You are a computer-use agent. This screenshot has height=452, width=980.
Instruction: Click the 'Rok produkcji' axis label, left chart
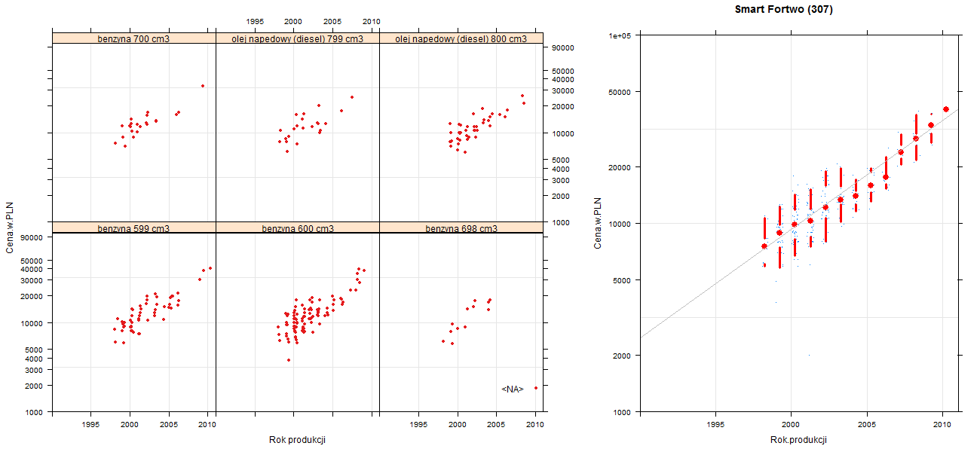(x=297, y=440)
